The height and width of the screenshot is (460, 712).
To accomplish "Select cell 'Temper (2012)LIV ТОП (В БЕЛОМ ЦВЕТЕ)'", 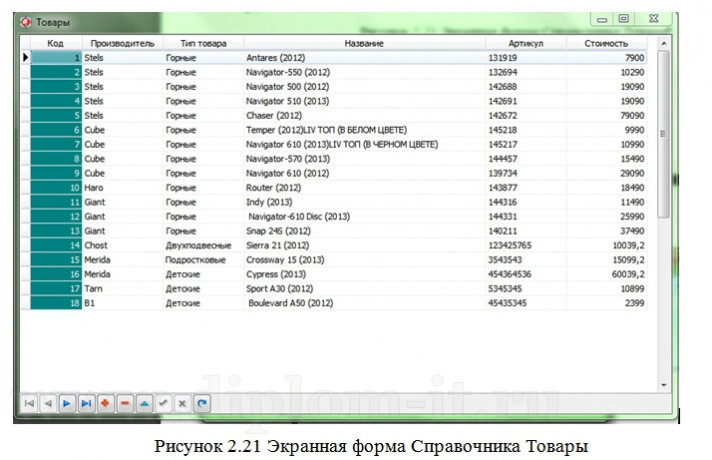I will tap(364, 130).
